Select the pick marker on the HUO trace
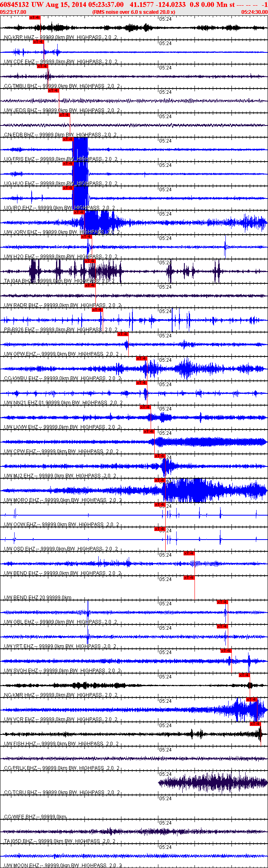This screenshot has height=868, width=268. 68,164
